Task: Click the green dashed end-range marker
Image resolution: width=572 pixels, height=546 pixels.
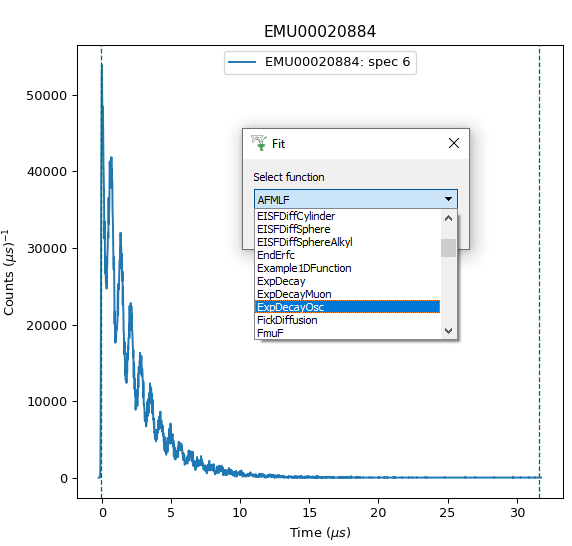Action: click(539, 272)
